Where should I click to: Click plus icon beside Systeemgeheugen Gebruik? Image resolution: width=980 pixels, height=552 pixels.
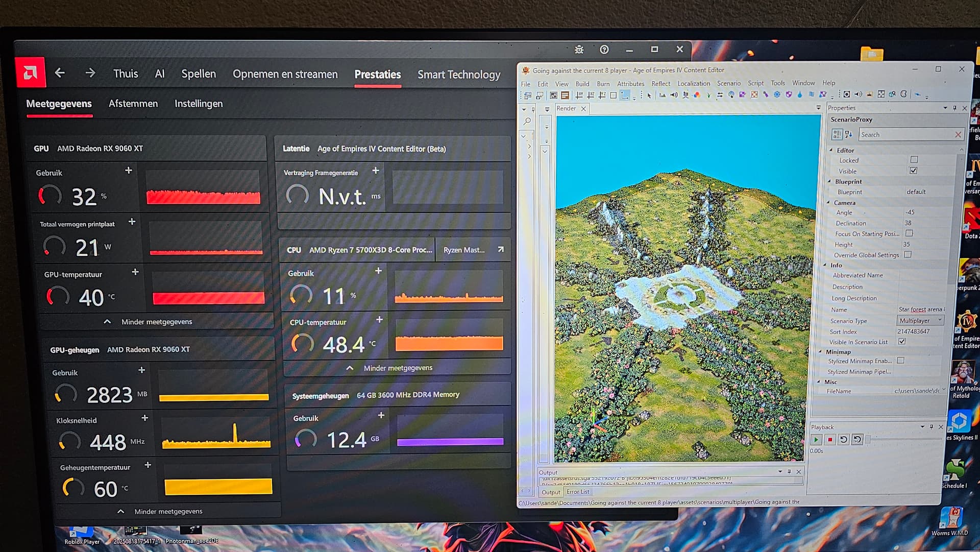point(381,415)
